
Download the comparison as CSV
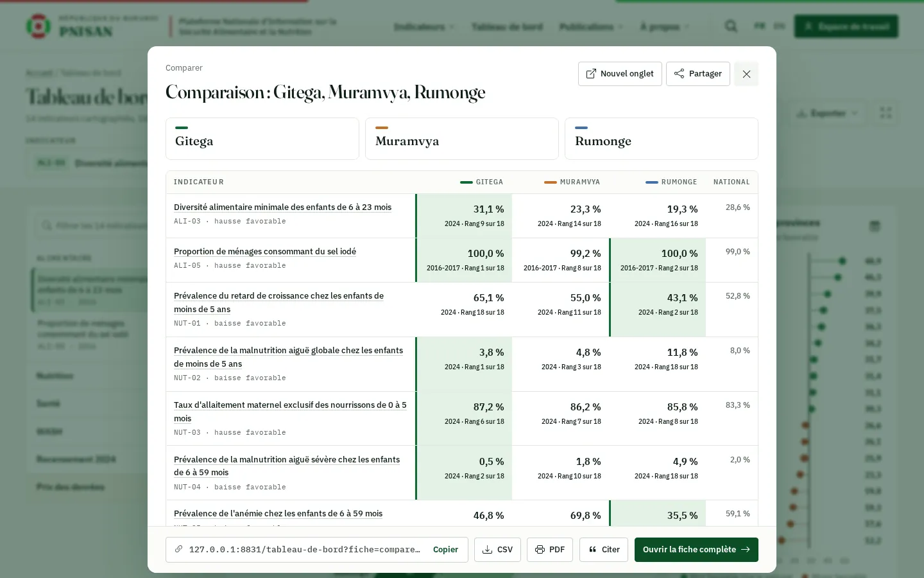click(x=497, y=550)
